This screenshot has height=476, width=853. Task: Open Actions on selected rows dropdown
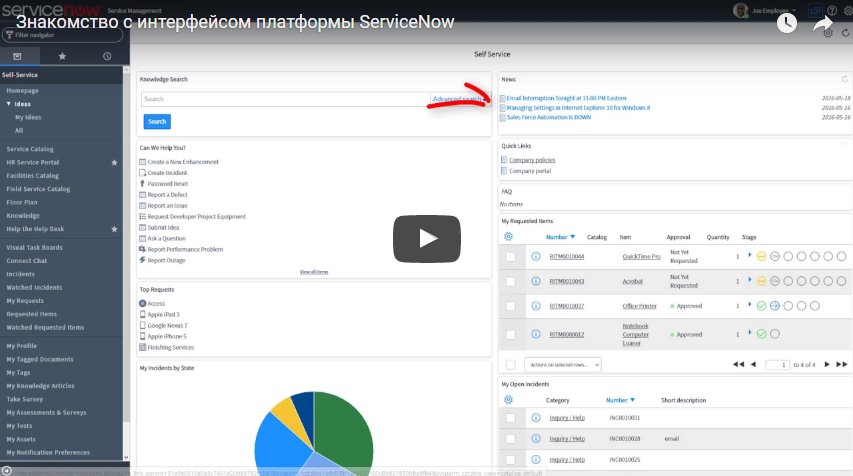(563, 364)
